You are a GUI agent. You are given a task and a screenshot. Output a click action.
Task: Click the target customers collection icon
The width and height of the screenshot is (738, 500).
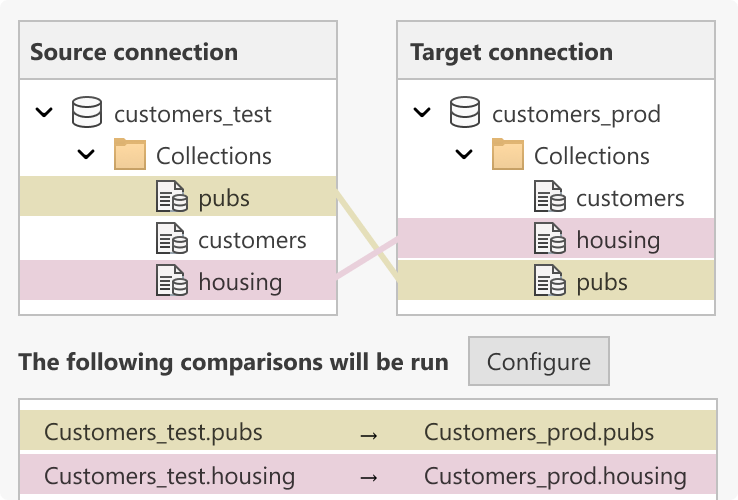[550, 196]
